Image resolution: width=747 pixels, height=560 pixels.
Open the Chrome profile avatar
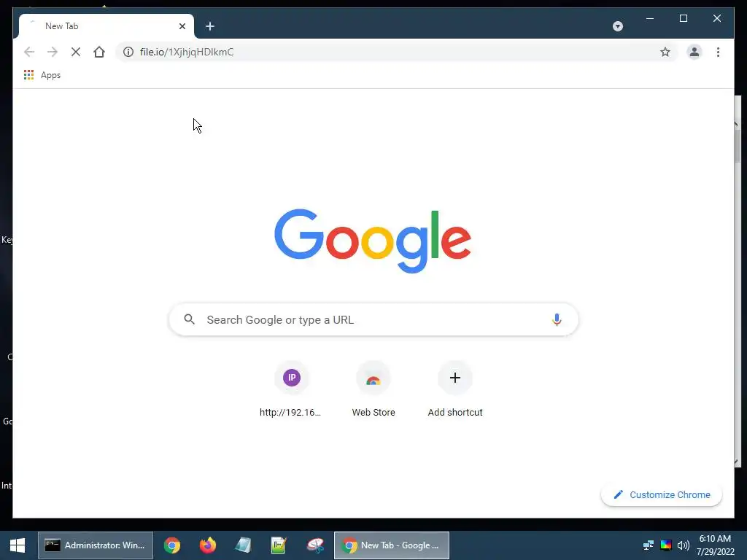pyautogui.click(x=694, y=52)
